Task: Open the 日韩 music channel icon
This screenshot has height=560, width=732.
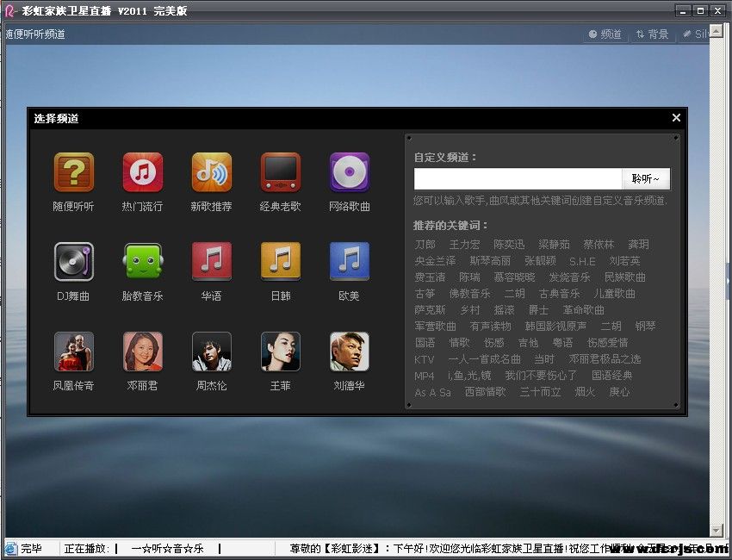Action: tap(281, 262)
